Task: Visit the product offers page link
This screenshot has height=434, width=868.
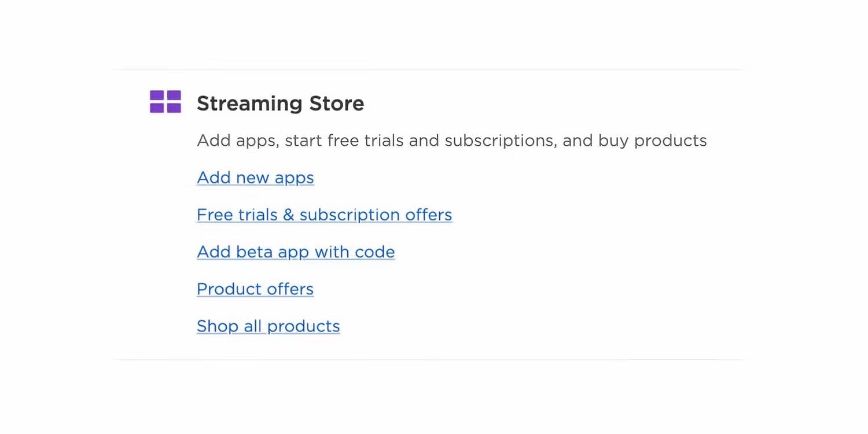Action: click(255, 289)
